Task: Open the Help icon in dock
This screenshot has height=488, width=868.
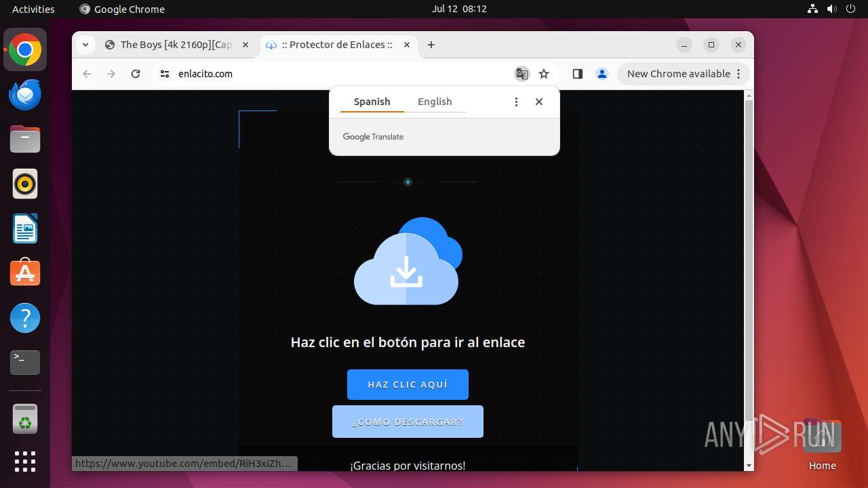Action: tap(25, 318)
